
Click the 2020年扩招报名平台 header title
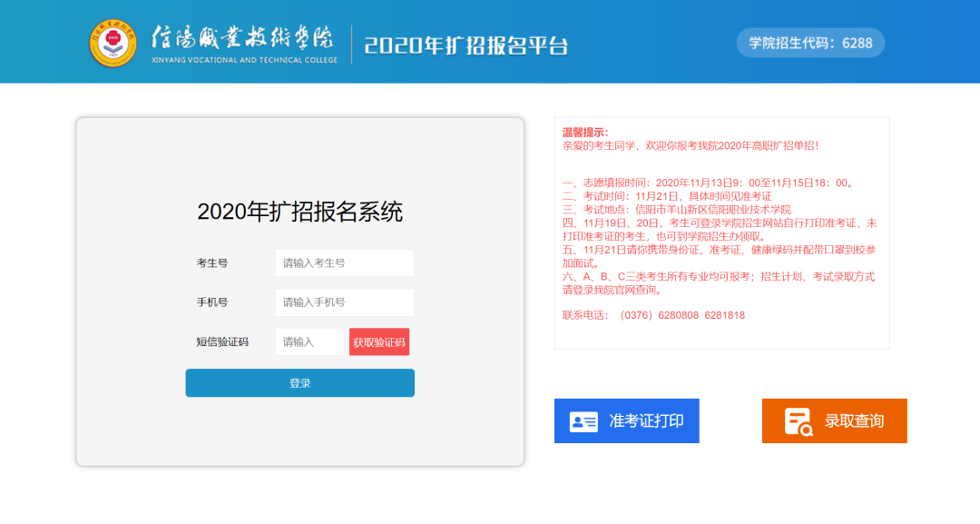tap(465, 44)
